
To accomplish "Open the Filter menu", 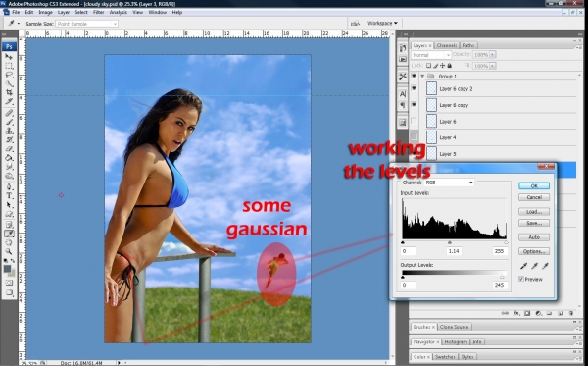I will click(99, 12).
